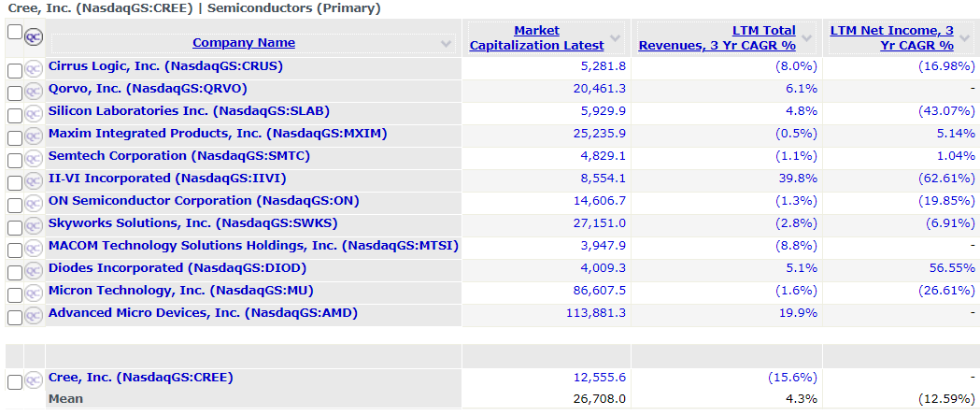Viewport: 980px width, 415px height.
Task: Click QC icon beside Qorvo, Inc.
Action: point(33,93)
